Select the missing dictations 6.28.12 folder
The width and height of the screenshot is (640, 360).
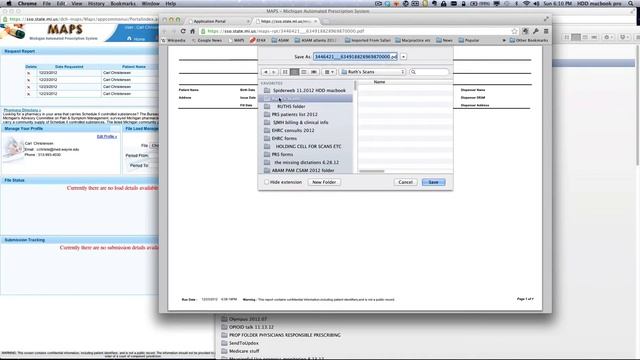click(305, 162)
